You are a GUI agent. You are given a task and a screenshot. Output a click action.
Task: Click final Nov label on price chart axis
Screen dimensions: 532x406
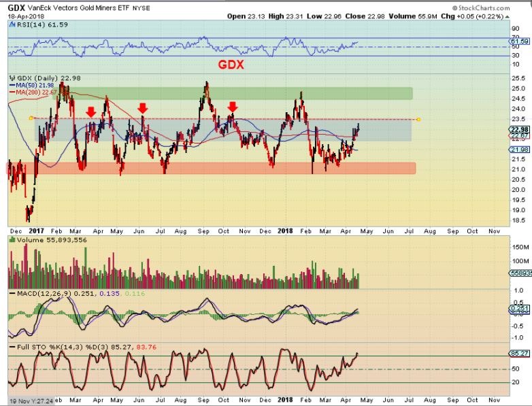[x=495, y=231]
